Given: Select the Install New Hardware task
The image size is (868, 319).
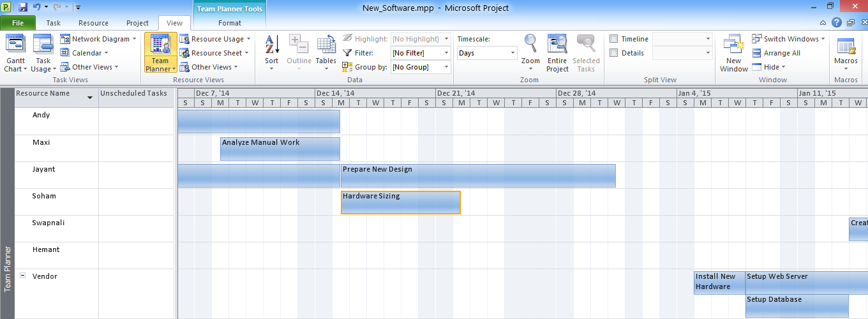Looking at the screenshot, I should [719, 283].
